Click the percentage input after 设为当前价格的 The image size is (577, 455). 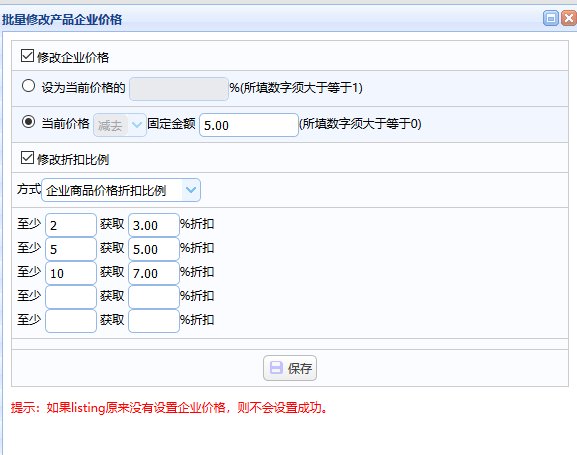point(179,89)
